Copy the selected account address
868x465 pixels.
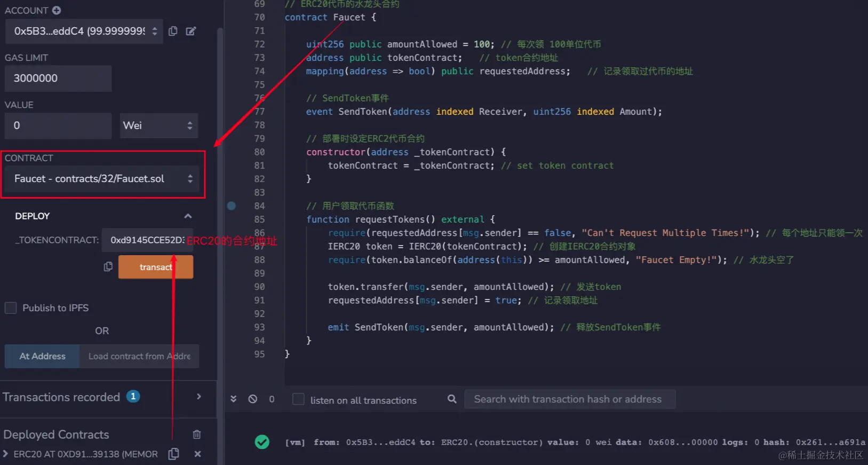[173, 31]
